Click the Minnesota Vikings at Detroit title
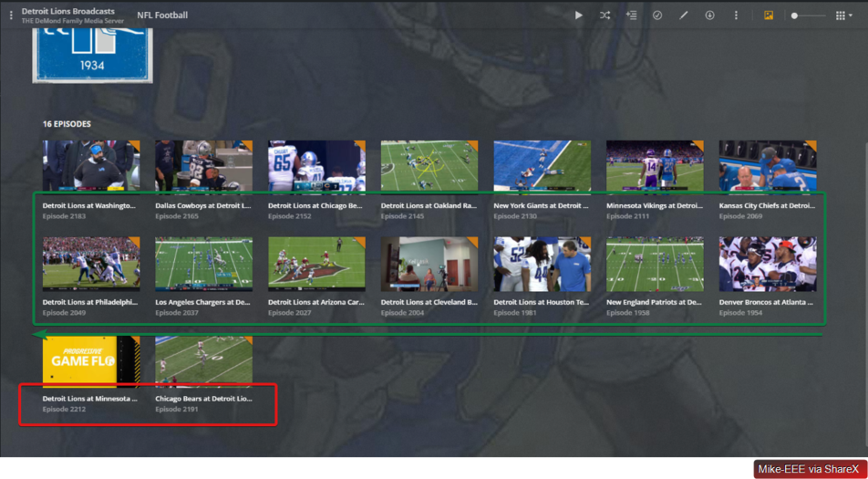 (x=655, y=205)
